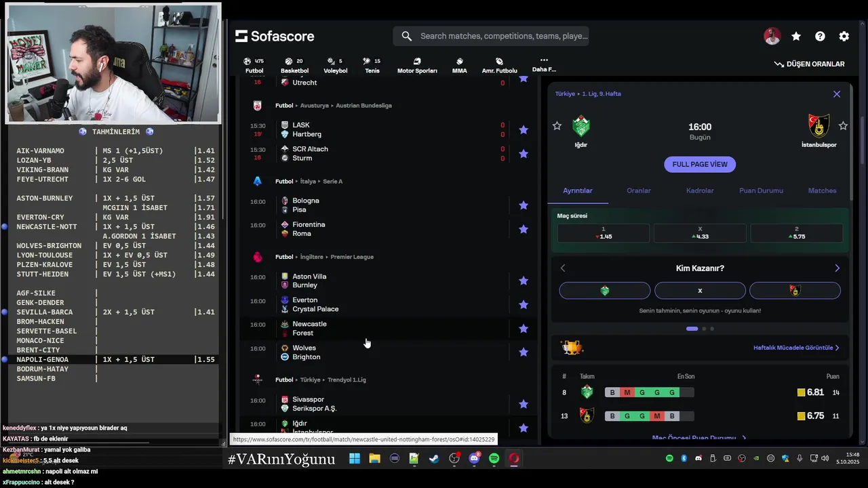Click the Serie A league logo icon
Viewport: 868px width, 488px height.
tap(257, 181)
